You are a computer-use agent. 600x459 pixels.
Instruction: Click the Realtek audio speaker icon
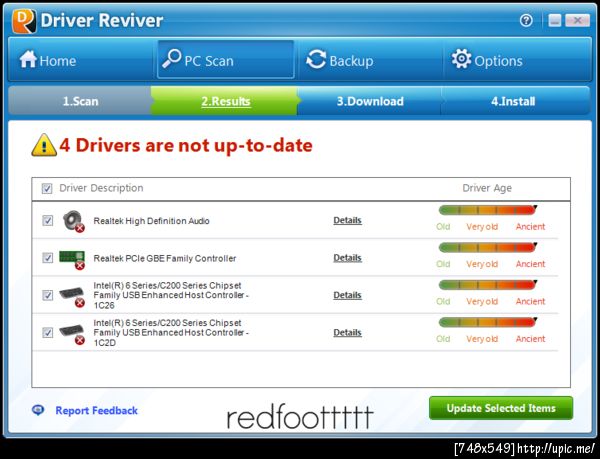[x=73, y=221]
